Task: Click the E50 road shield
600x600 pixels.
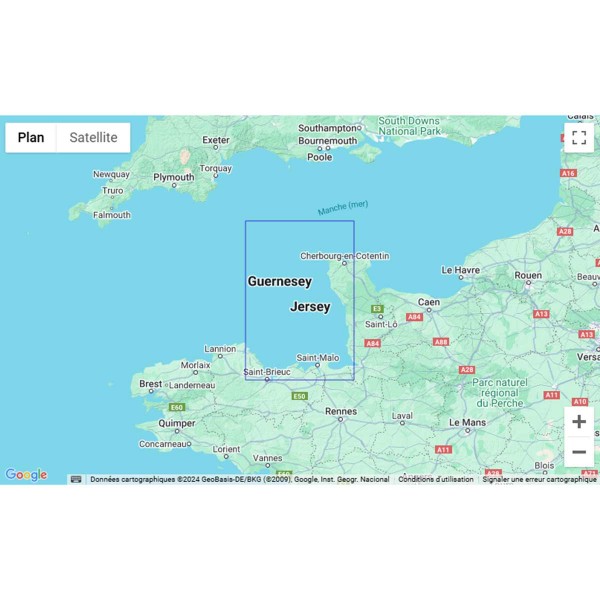Action: point(300,396)
